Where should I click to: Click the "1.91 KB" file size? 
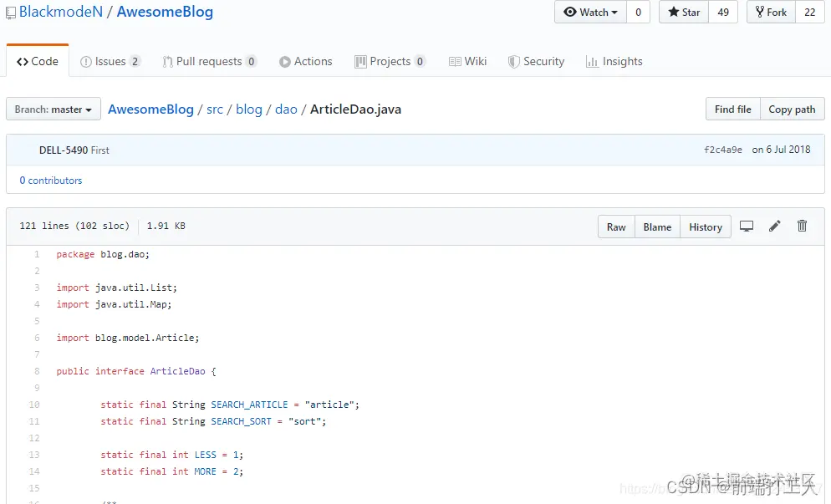(166, 226)
